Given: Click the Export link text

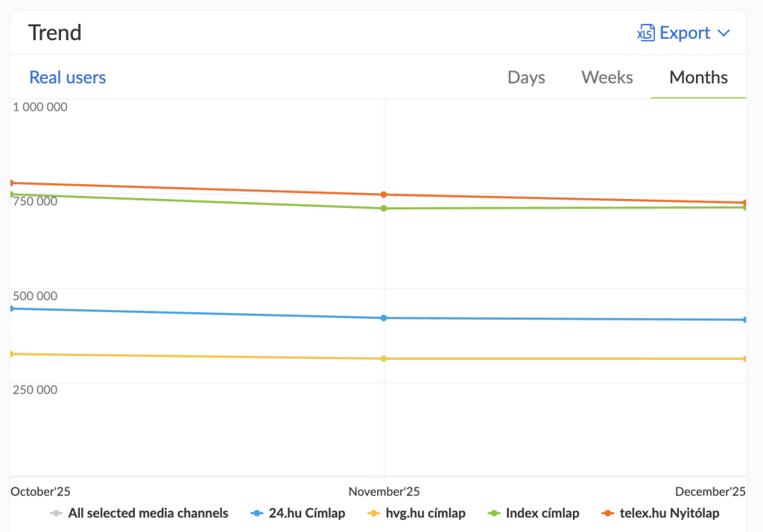Looking at the screenshot, I should pyautogui.click(x=685, y=33).
